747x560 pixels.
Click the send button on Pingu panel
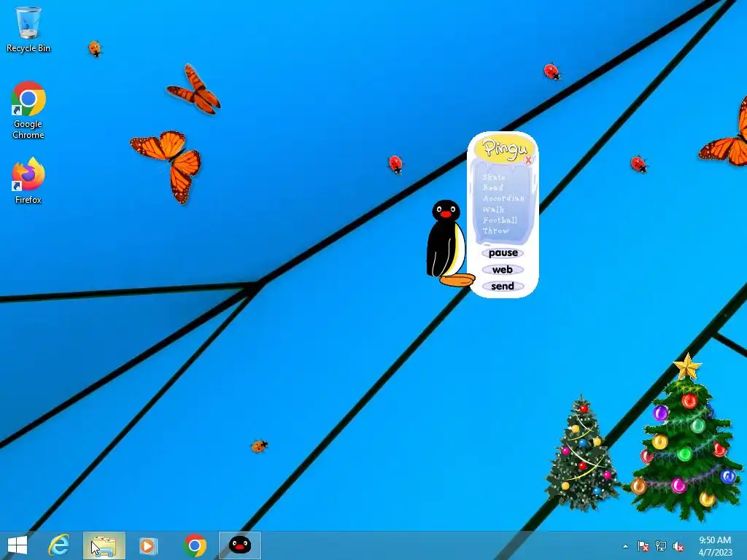(x=503, y=286)
